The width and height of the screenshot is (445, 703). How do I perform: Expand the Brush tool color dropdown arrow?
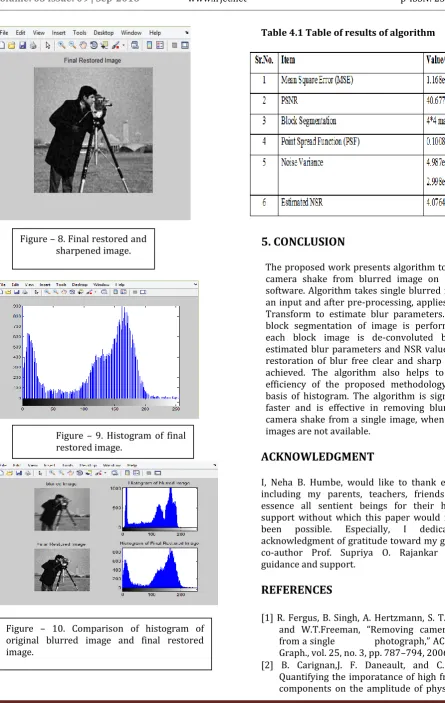click(x=124, y=46)
